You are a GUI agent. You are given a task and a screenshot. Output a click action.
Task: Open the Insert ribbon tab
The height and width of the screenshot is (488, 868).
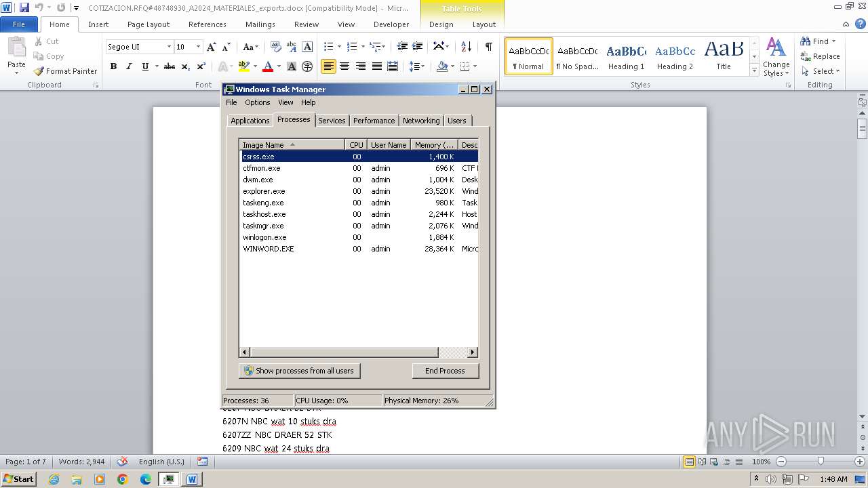pyautogui.click(x=98, y=24)
